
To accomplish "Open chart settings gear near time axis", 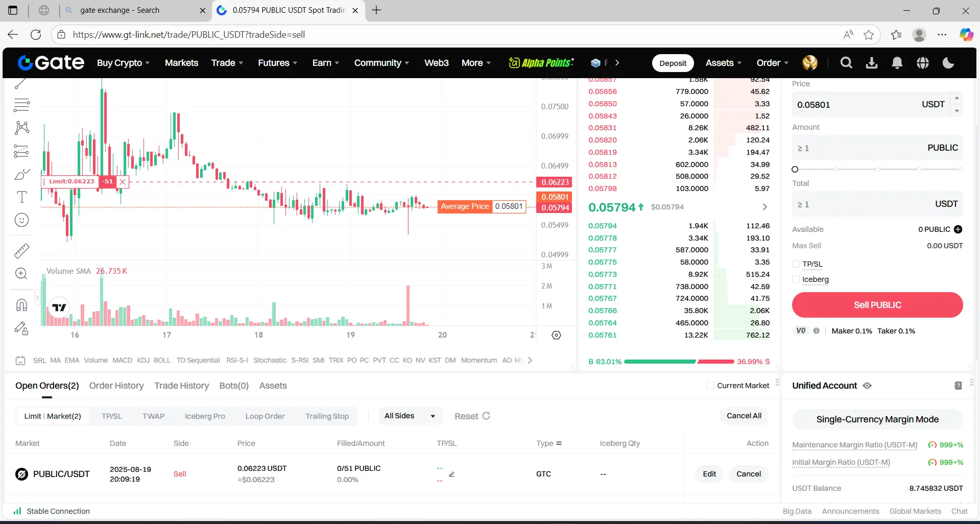I will [x=557, y=335].
